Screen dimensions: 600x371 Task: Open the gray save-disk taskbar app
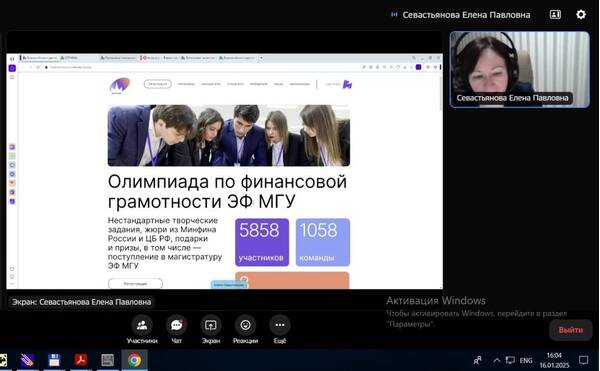click(x=108, y=360)
